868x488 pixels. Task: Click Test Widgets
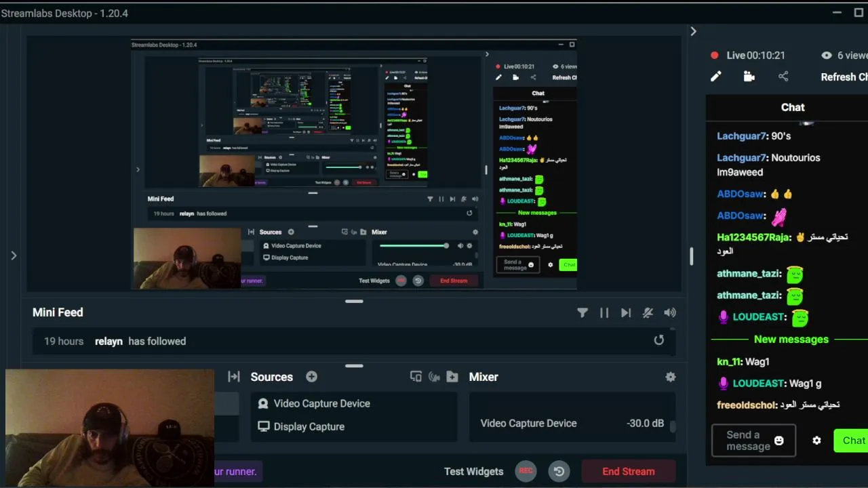(474, 471)
